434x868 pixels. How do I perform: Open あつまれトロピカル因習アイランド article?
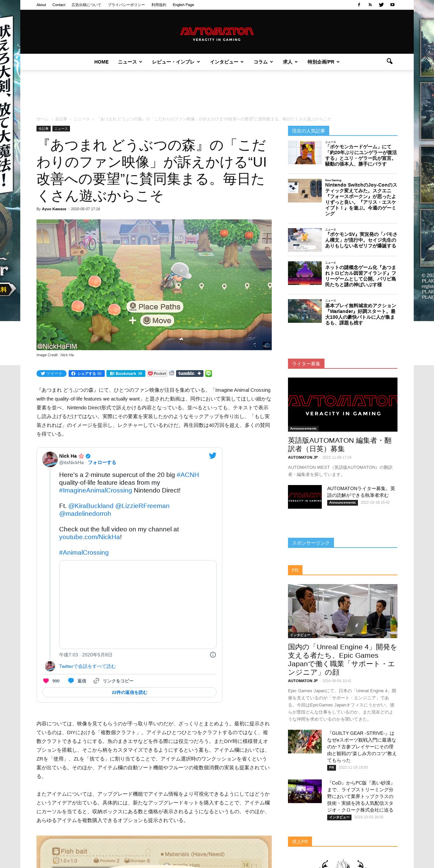click(361, 276)
